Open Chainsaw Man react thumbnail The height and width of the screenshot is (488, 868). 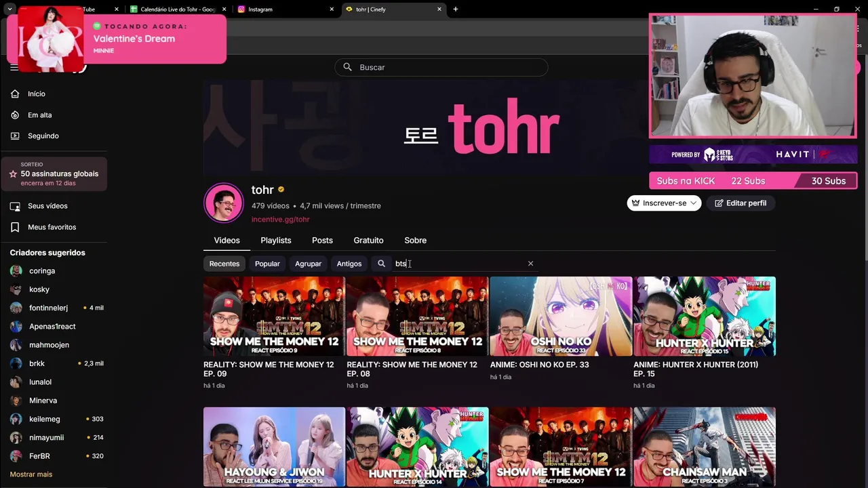tap(705, 447)
